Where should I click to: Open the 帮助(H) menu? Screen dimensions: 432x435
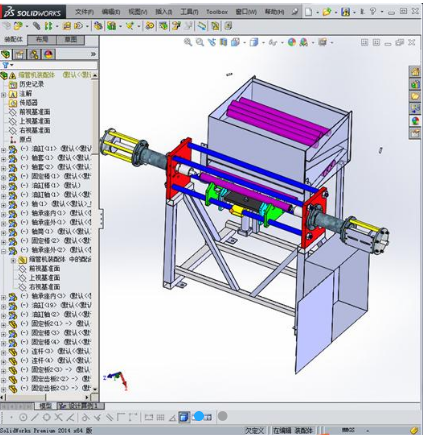(x=274, y=12)
